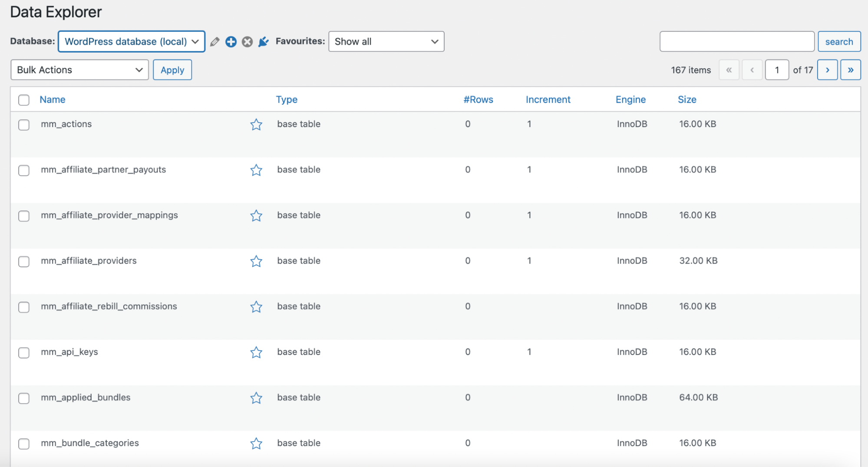The width and height of the screenshot is (868, 467).
Task: Select the mm_applied_bundles row checkbox
Action: coord(24,398)
